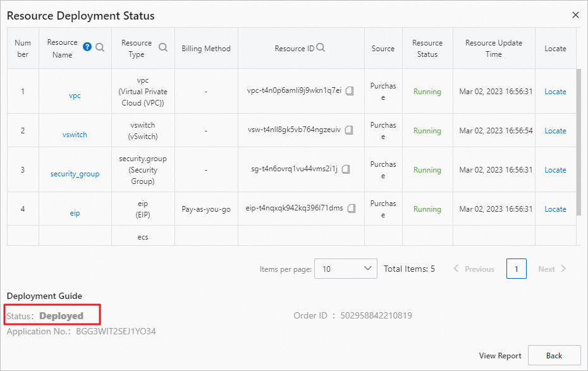Locate the eip resource
This screenshot has width=588, height=371.
(x=555, y=209)
